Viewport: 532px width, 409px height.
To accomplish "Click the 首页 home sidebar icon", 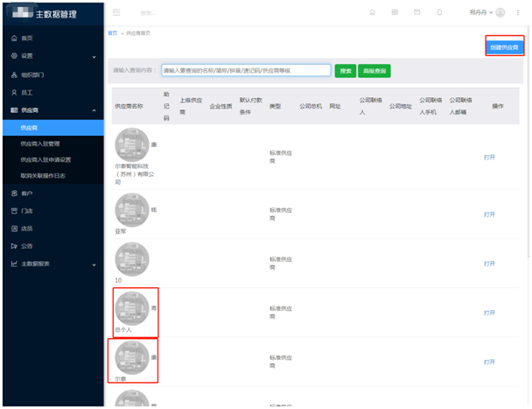I will 14,38.
